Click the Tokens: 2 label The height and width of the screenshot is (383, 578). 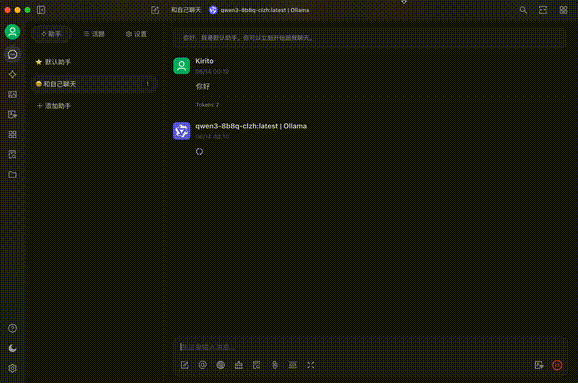point(207,105)
